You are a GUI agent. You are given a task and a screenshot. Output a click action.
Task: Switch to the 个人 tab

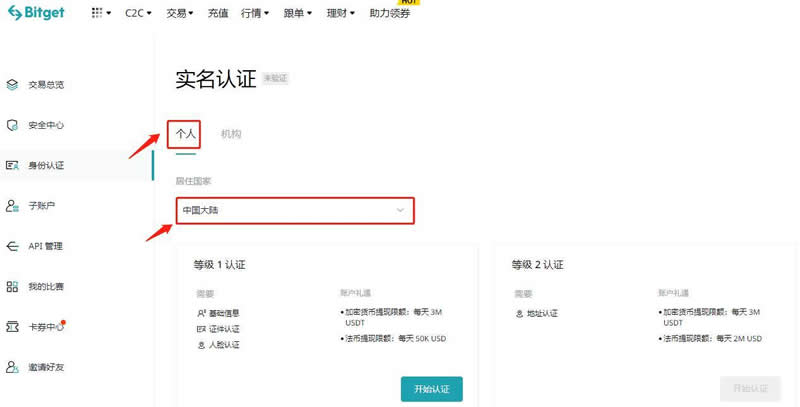pyautogui.click(x=186, y=133)
